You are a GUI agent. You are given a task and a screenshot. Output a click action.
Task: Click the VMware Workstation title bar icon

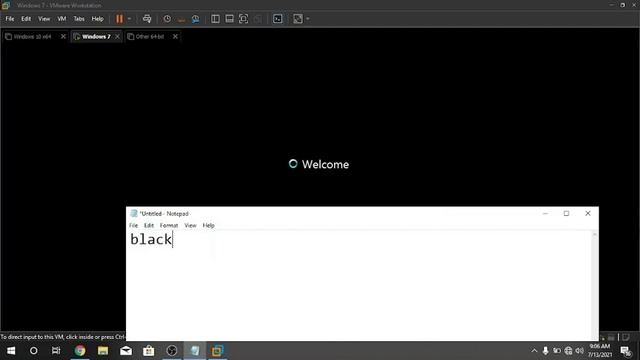point(6,5)
